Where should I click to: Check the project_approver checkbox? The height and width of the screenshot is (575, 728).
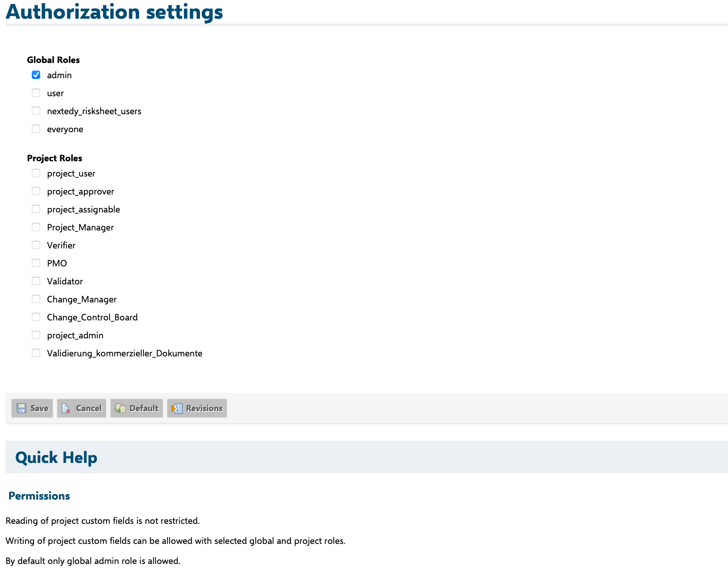tap(36, 191)
